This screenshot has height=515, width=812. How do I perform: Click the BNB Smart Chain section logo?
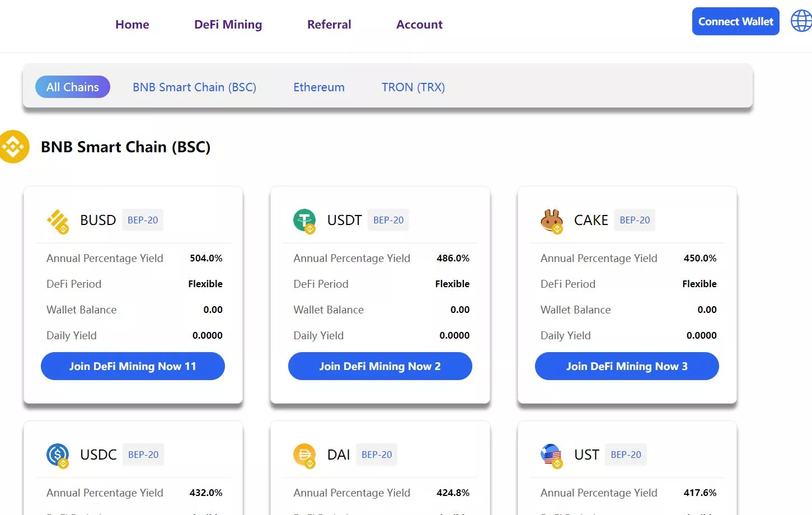click(x=14, y=147)
